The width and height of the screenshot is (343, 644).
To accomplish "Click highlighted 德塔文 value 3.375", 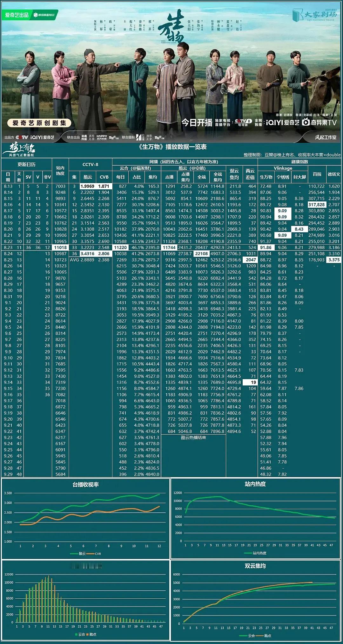I will click(x=334, y=260).
